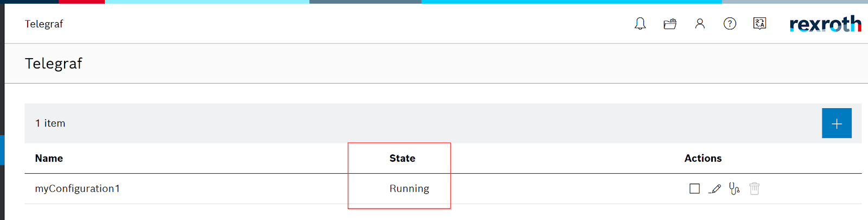Click the Running state value
This screenshot has height=220, width=868.
[x=409, y=188]
